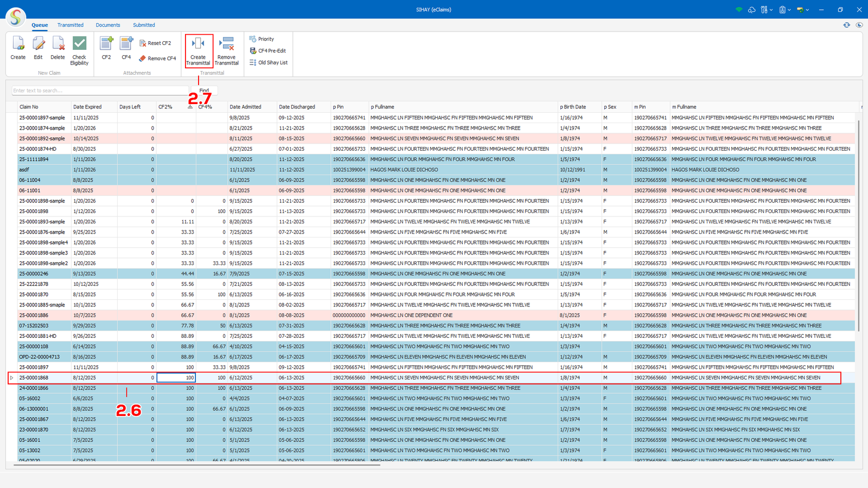Open the cloud search icon in title bar

pos(751,10)
